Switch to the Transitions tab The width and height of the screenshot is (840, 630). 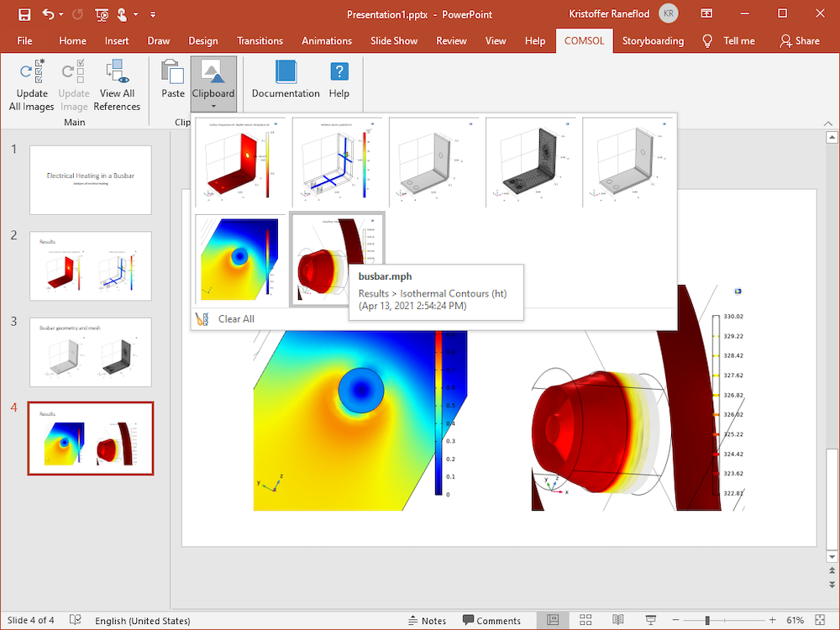(x=260, y=40)
